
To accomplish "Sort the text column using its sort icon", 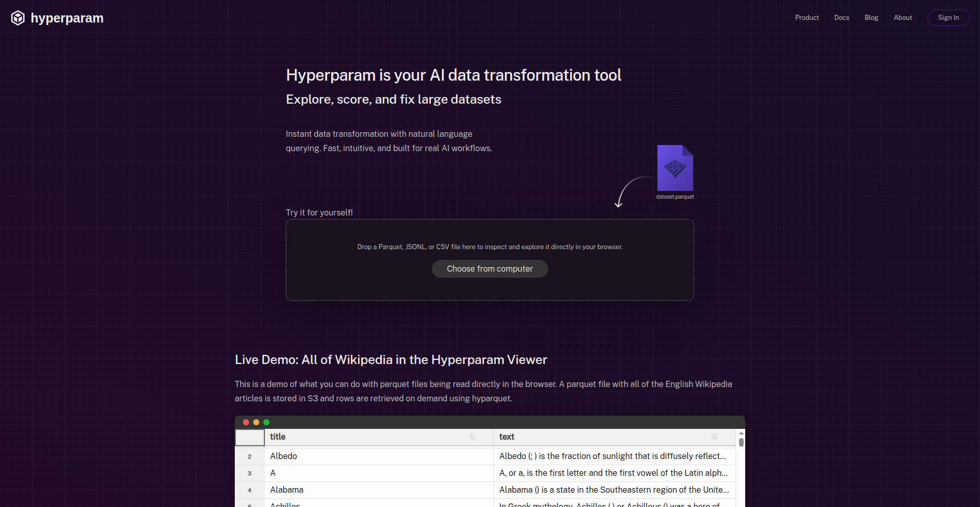I will pyautogui.click(x=714, y=437).
